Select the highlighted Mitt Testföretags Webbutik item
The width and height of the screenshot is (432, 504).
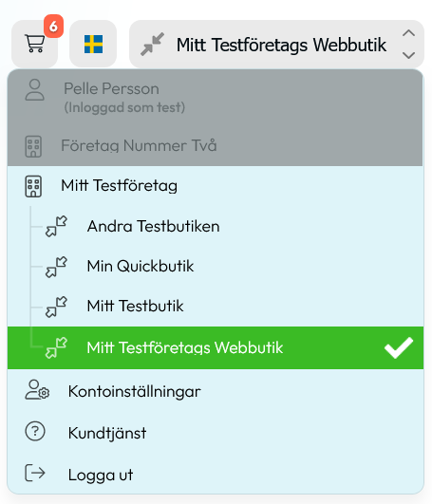pyautogui.click(x=216, y=347)
